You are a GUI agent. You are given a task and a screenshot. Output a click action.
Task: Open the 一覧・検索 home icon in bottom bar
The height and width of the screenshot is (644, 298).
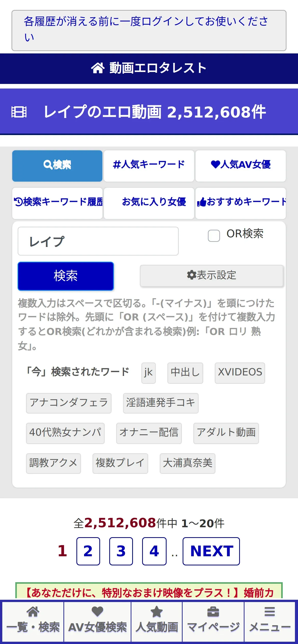click(33, 612)
